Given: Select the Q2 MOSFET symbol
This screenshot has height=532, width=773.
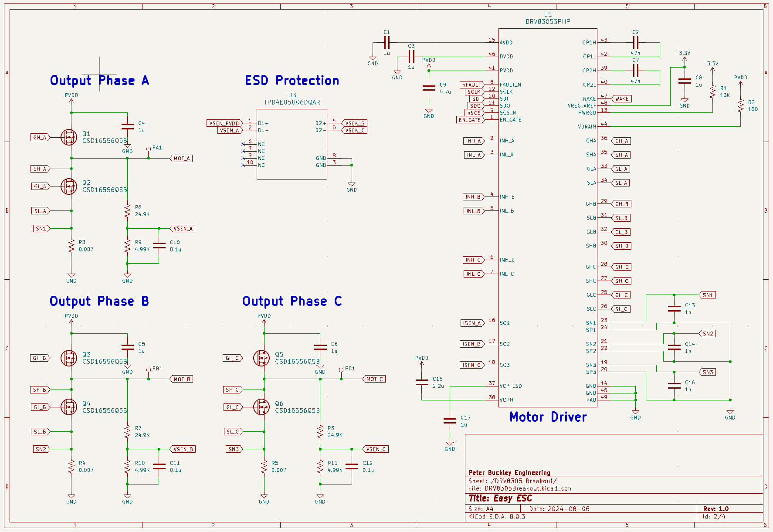Looking at the screenshot, I should (69, 186).
